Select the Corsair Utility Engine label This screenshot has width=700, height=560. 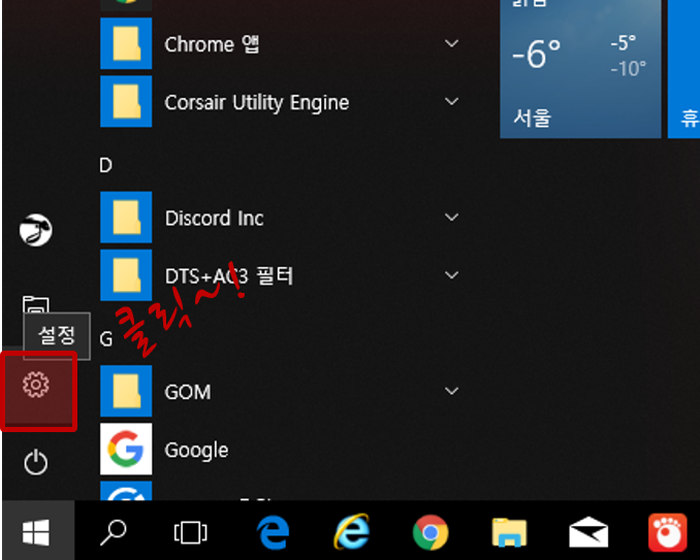click(257, 103)
